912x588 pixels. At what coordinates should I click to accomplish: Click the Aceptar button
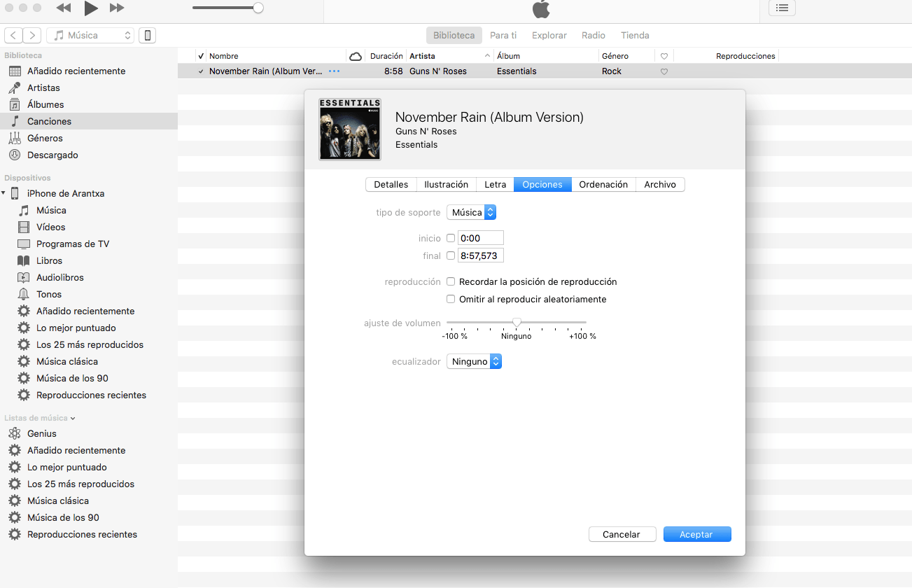point(696,534)
